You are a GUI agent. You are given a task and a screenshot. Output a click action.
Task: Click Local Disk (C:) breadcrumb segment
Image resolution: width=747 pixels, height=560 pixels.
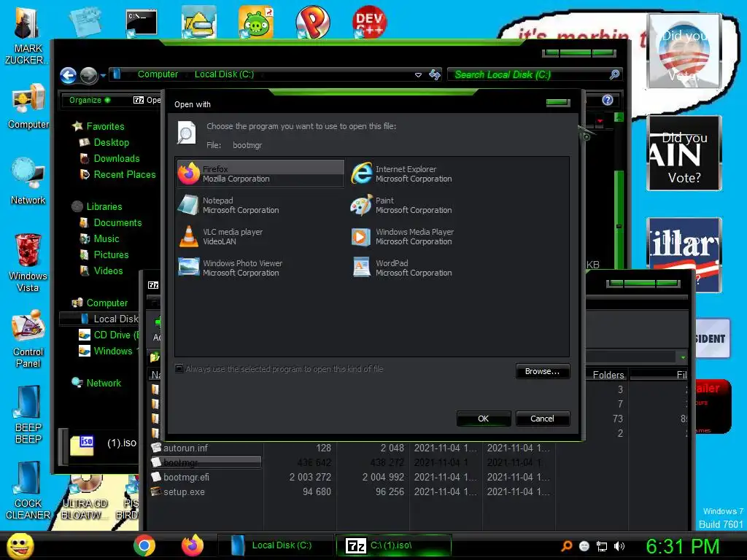[224, 74]
